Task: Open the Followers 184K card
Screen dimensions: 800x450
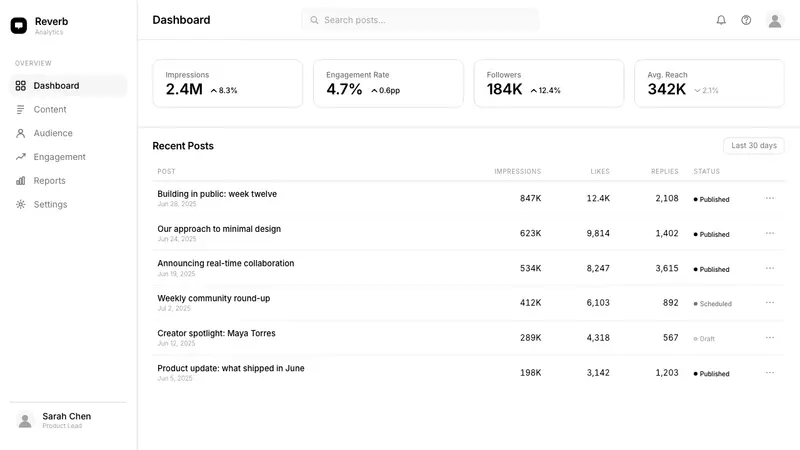Action: (x=549, y=83)
